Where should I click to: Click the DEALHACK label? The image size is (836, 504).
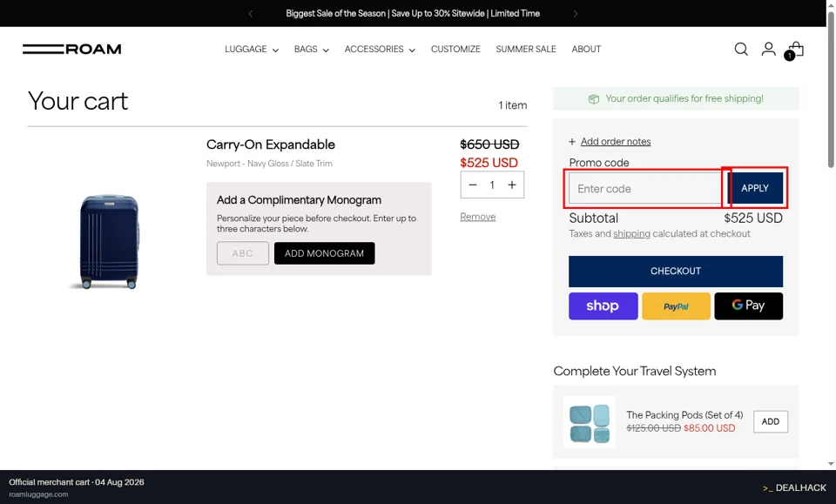[x=794, y=488]
